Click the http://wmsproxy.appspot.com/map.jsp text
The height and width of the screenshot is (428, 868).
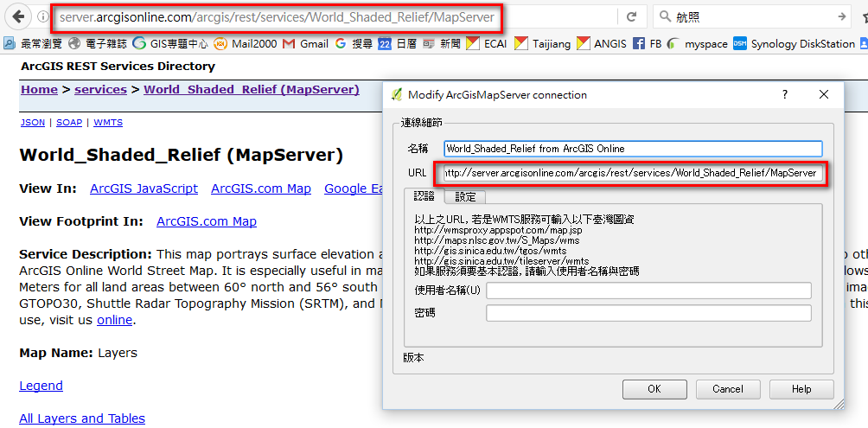tap(498, 230)
